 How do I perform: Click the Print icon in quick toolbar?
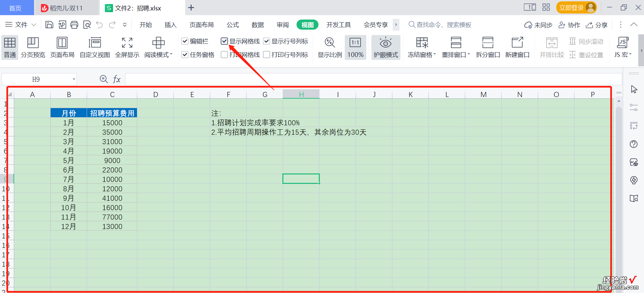coord(74,25)
